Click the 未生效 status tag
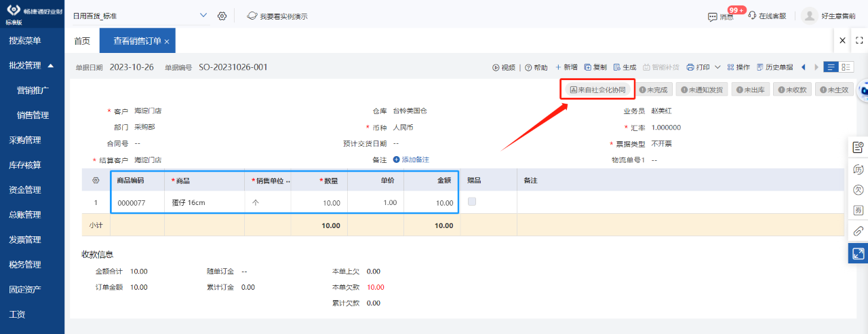This screenshot has height=334, width=868. tap(834, 90)
